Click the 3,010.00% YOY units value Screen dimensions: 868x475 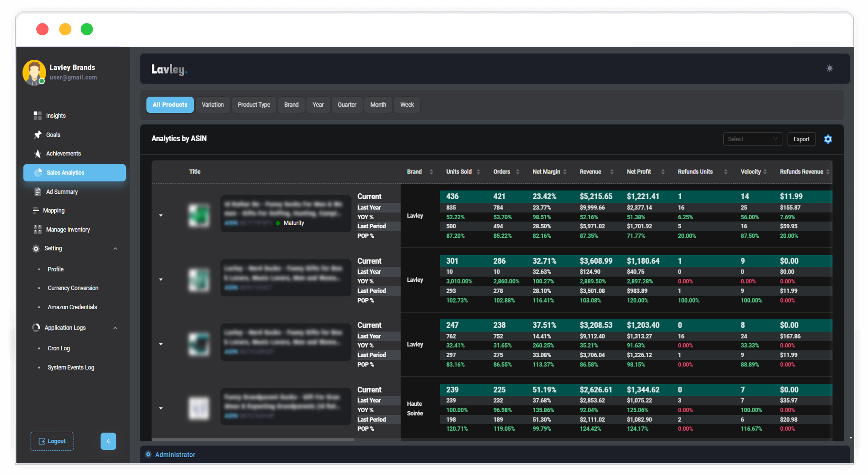coord(459,281)
